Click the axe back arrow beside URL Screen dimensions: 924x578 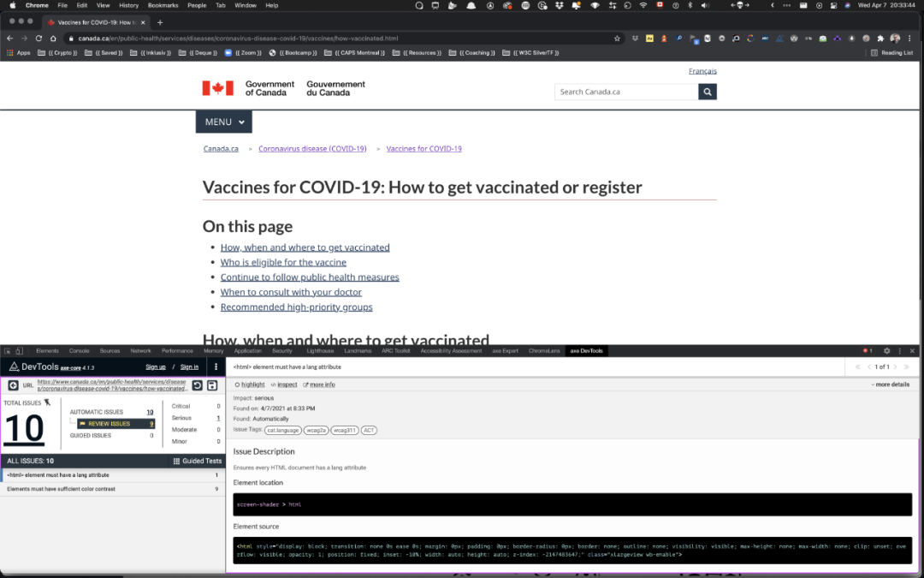click(13, 385)
